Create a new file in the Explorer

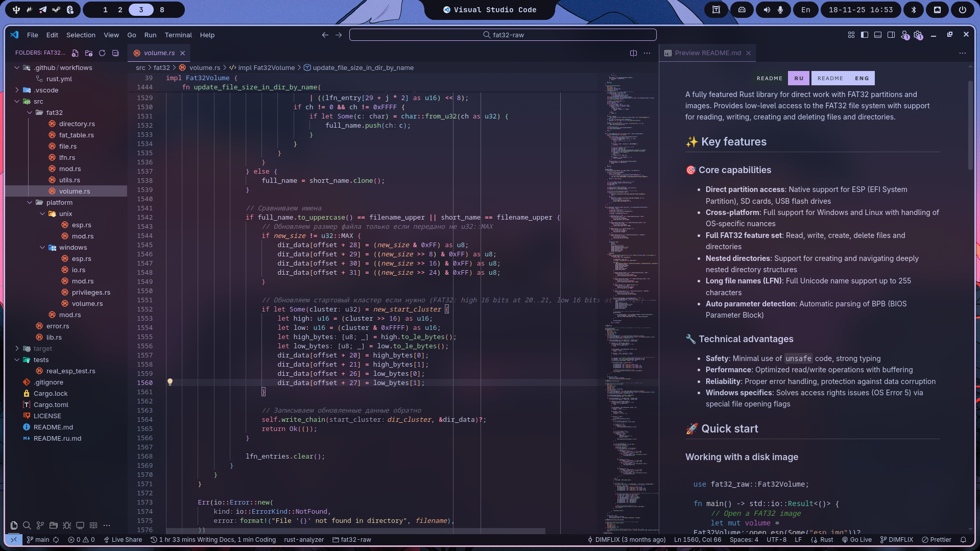[x=75, y=53]
